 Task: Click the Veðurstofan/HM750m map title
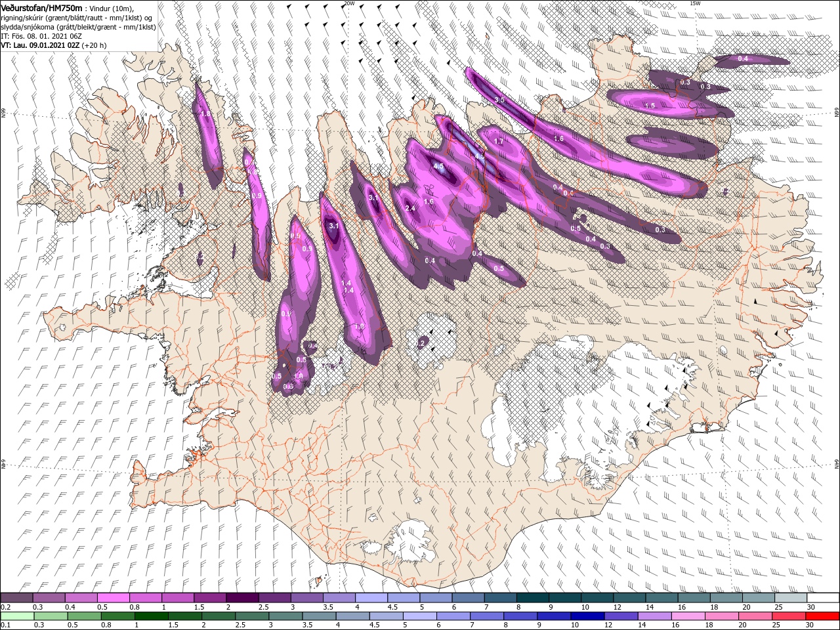coord(41,7)
